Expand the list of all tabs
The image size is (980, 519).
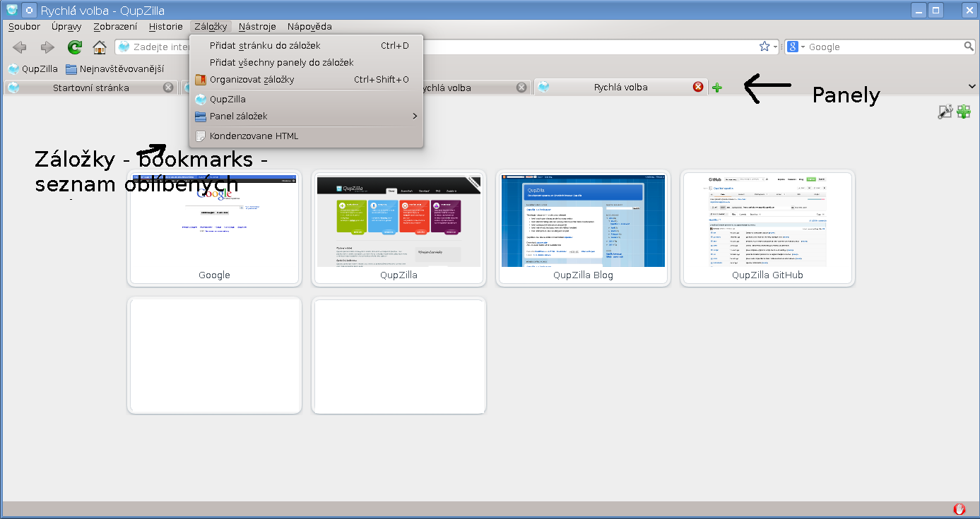972,86
